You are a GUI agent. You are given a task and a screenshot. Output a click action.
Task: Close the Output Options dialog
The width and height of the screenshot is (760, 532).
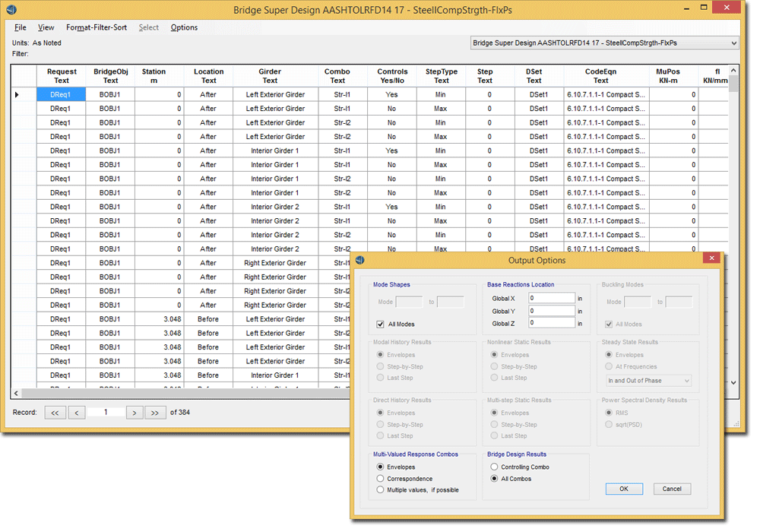[x=712, y=258]
